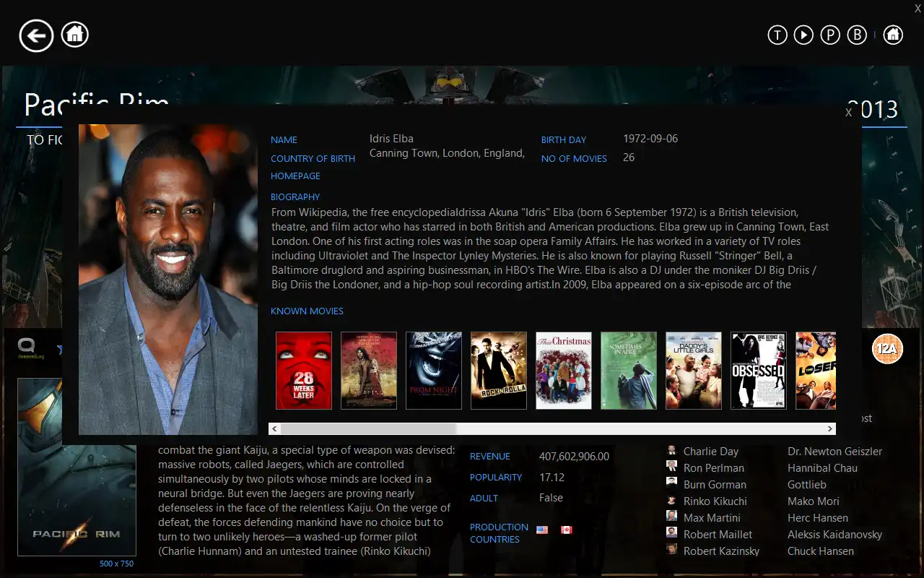This screenshot has width=924, height=578.
Task: Open the RocknRolla poster
Action: pos(499,371)
